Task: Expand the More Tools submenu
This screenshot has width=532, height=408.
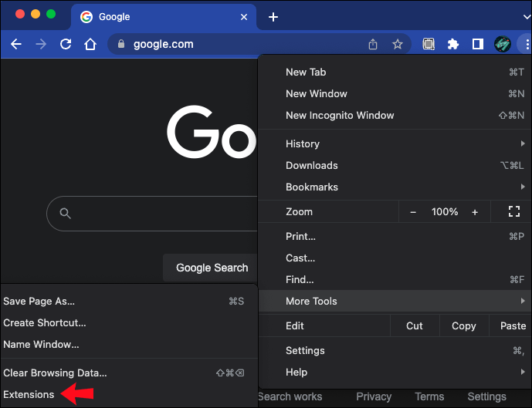Action: (395, 301)
